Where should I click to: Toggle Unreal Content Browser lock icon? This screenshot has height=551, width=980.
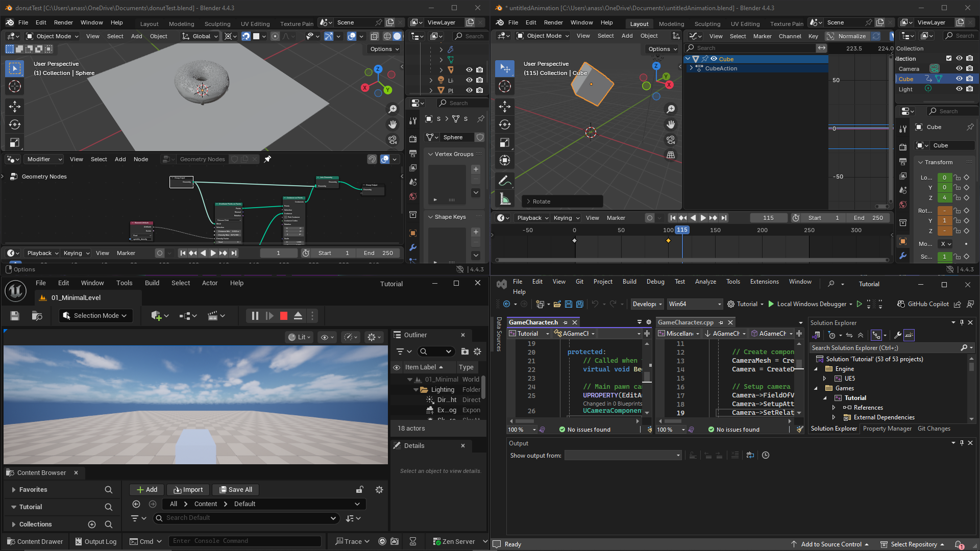pos(359,490)
